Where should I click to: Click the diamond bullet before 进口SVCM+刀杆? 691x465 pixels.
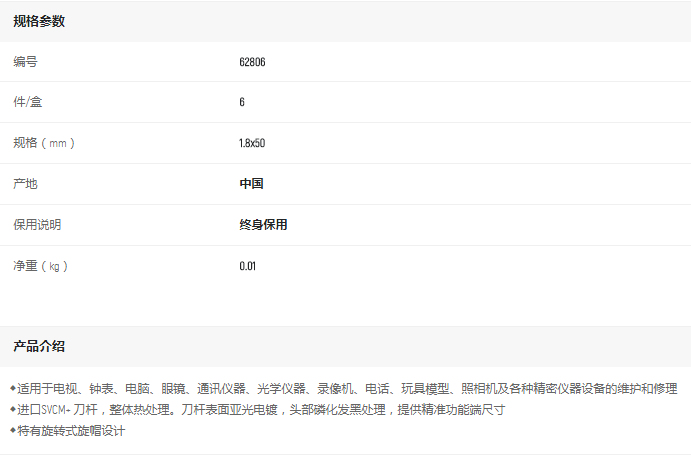pyautogui.click(x=13, y=410)
